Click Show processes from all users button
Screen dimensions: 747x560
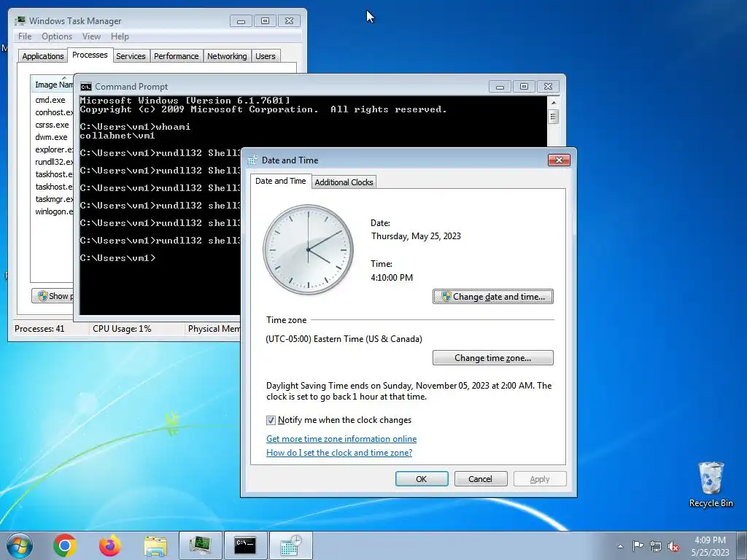53,296
